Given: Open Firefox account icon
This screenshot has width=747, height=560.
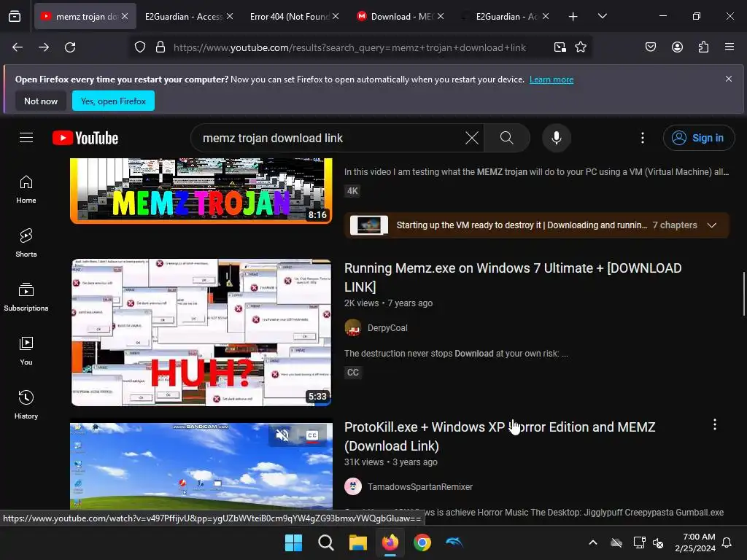Looking at the screenshot, I should [677, 47].
